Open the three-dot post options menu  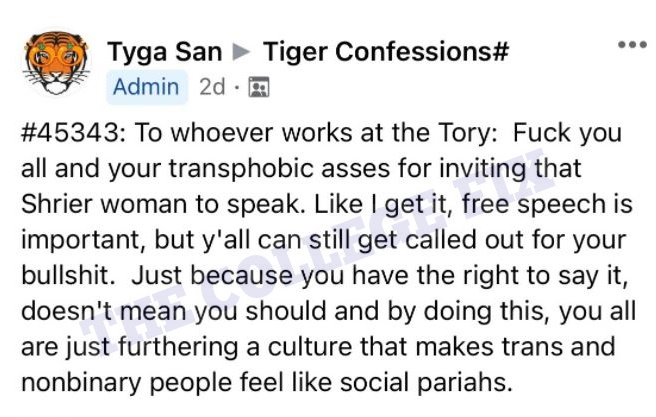[x=632, y=44]
